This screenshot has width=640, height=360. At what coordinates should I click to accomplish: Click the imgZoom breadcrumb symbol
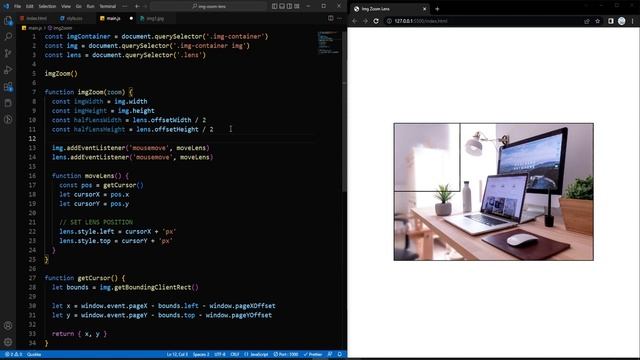coord(60,28)
